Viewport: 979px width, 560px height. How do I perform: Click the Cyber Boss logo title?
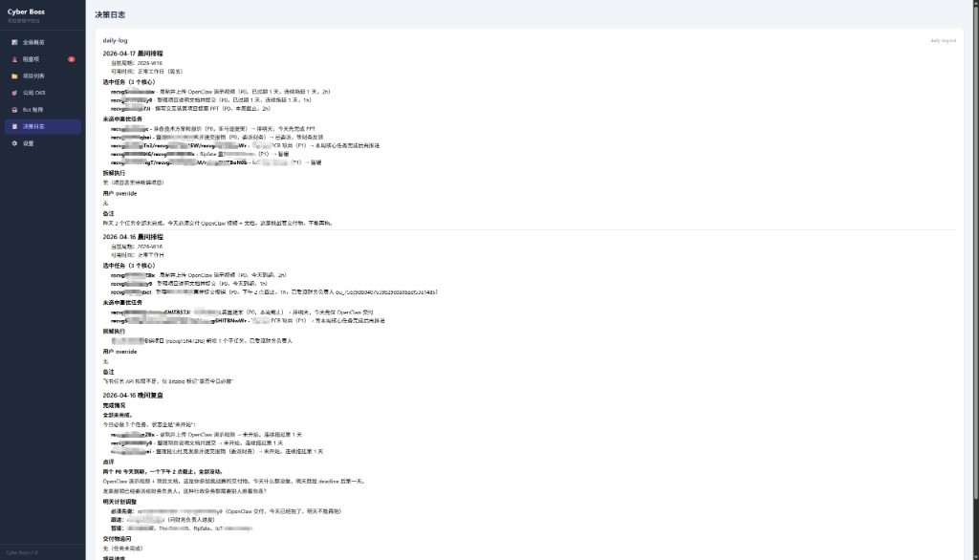point(26,11)
